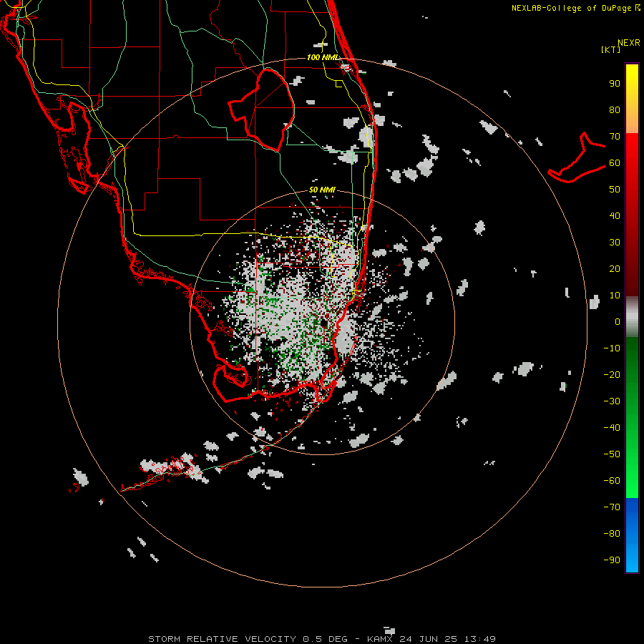644x644 pixels.
Task: Select the 90 value on the velocity scale
Action: click(x=615, y=84)
